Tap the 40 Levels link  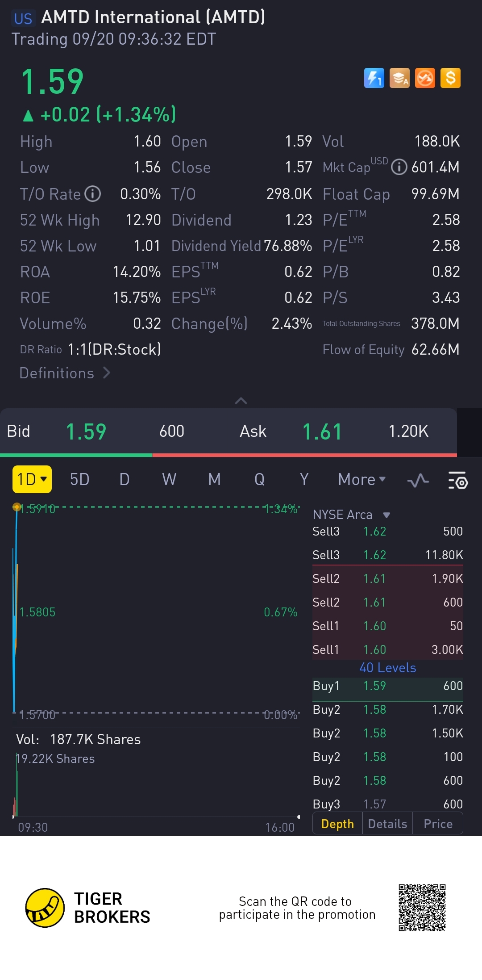click(387, 667)
